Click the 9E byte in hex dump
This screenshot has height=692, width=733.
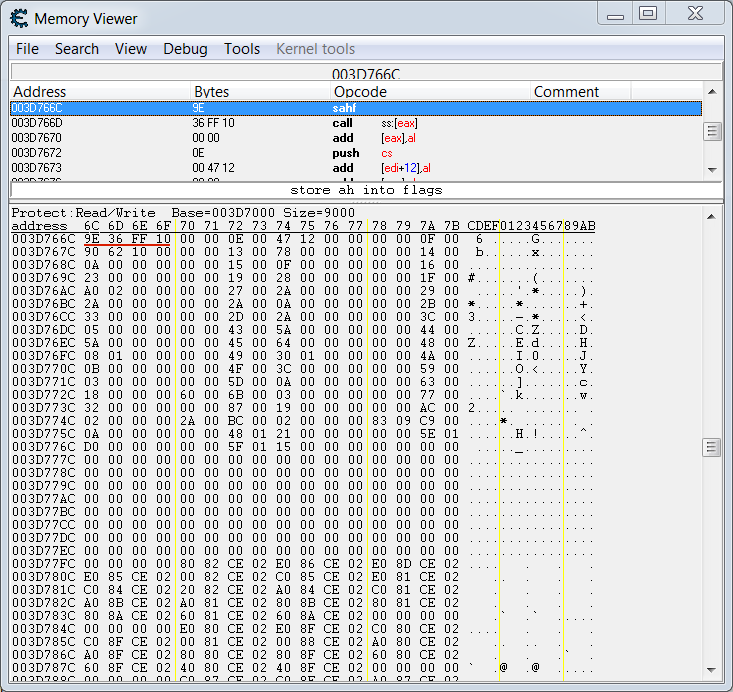[x=92, y=239]
